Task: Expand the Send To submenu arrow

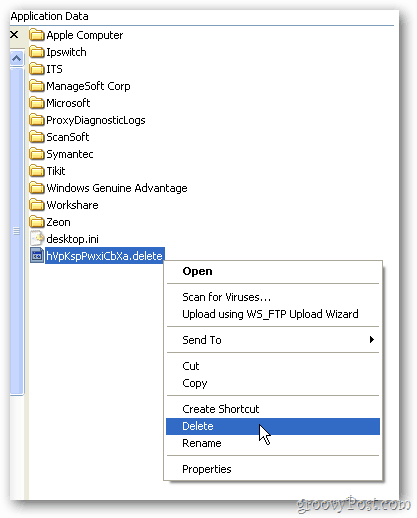Action: click(372, 340)
